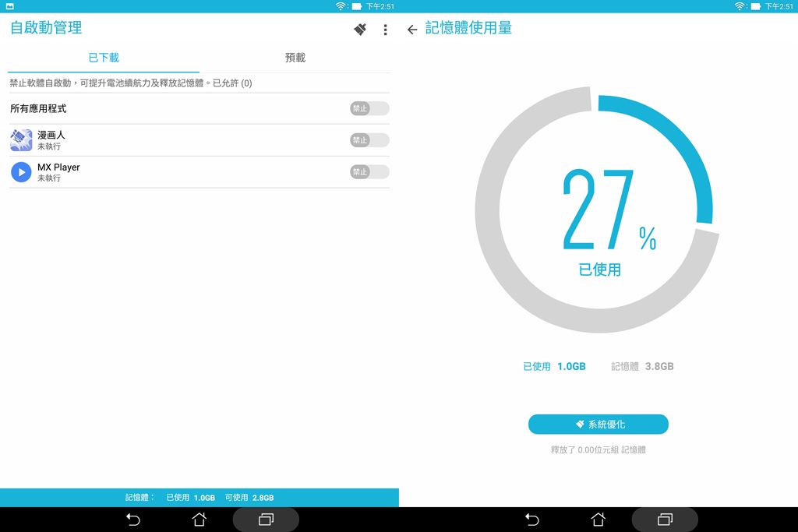Tap right screen's home navigation button
798x532 pixels.
(598, 520)
